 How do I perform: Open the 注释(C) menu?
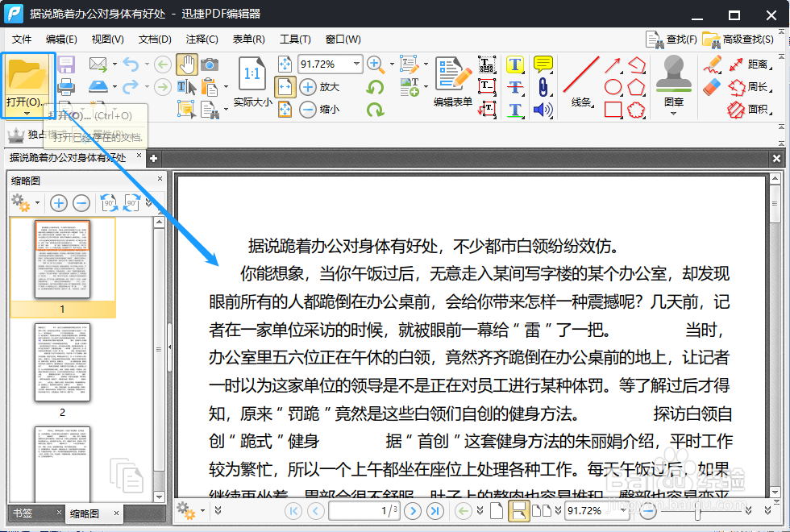click(206, 38)
